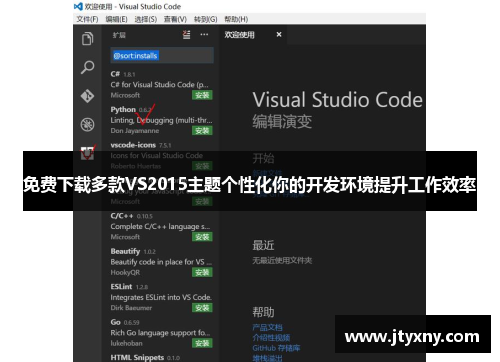
Task: Install the Python extension
Action: [x=202, y=131]
